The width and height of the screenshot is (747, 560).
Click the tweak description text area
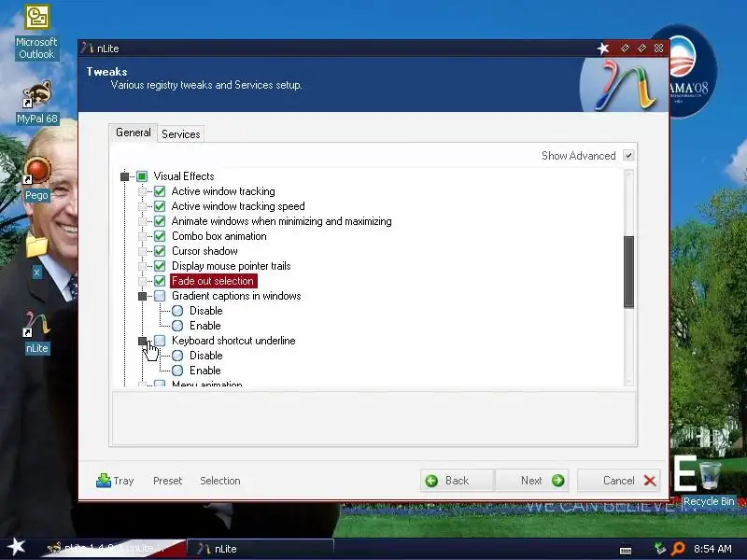[373, 418]
